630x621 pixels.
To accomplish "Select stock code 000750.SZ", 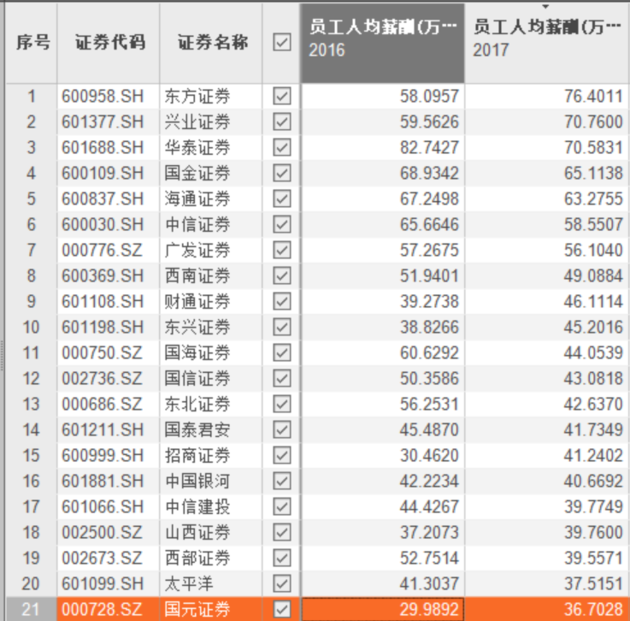I will pos(102,353).
